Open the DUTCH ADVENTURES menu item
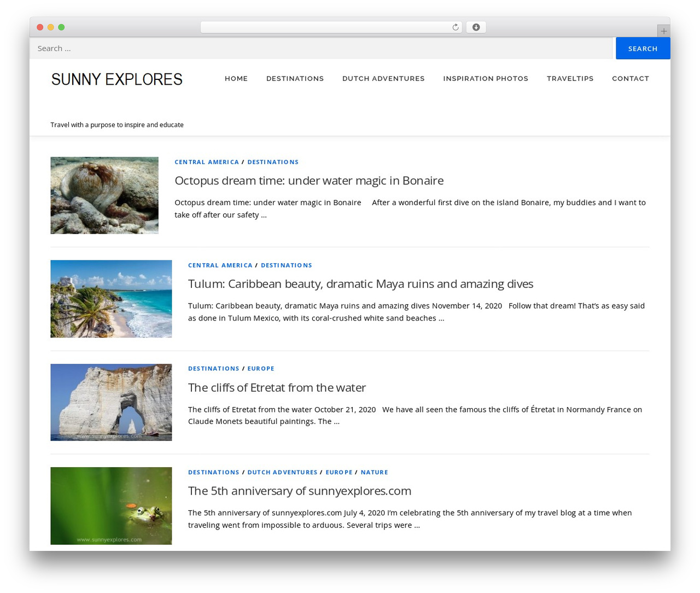Image resolution: width=700 pixels, height=593 pixels. tap(383, 78)
